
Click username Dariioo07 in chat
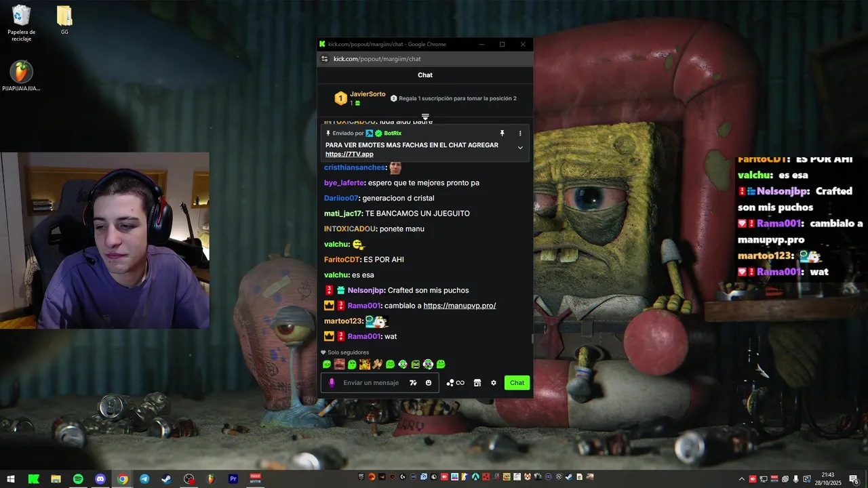[342, 198]
